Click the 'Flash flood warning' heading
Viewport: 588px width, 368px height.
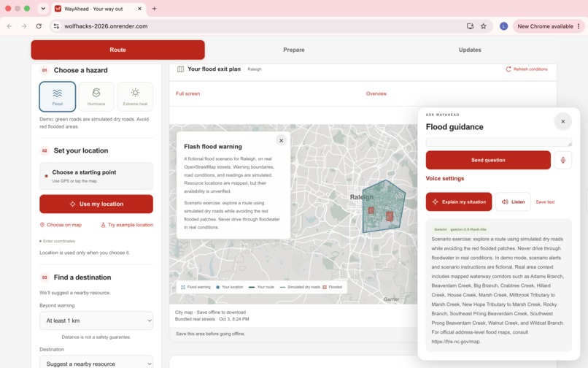click(212, 147)
